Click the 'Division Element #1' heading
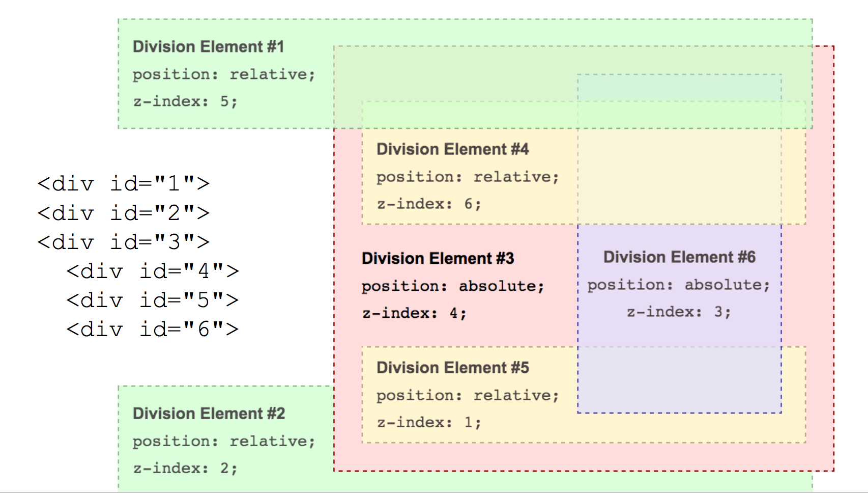 (x=208, y=47)
